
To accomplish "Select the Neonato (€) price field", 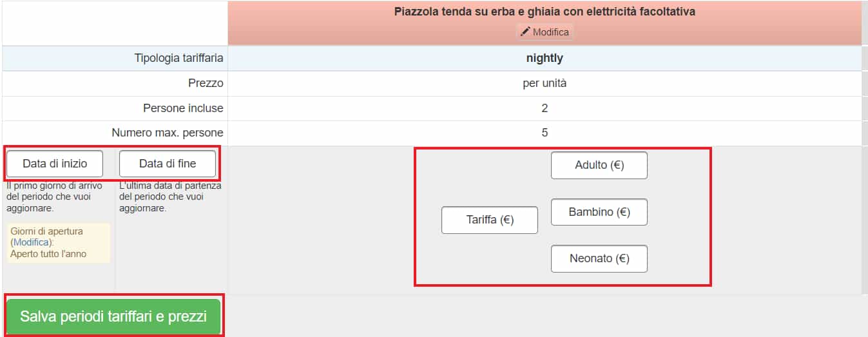I will [x=599, y=259].
